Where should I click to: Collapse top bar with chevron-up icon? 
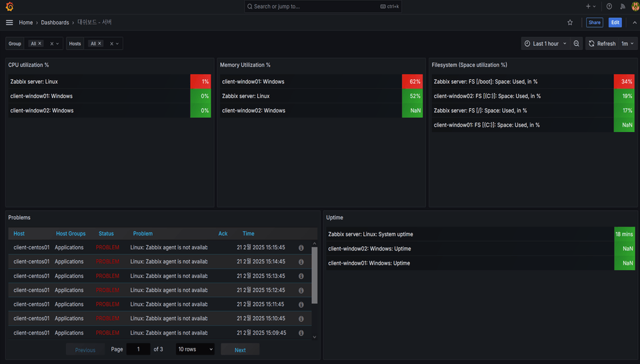pyautogui.click(x=634, y=23)
